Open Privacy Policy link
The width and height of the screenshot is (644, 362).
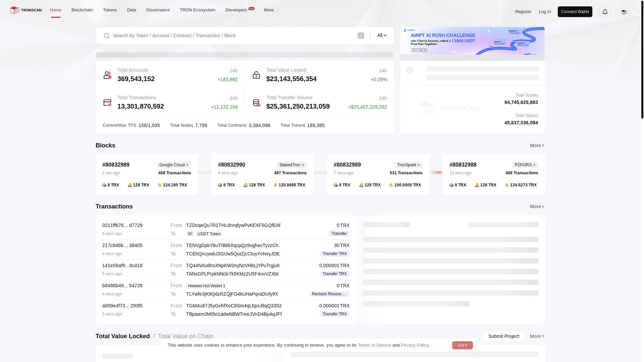click(415, 345)
